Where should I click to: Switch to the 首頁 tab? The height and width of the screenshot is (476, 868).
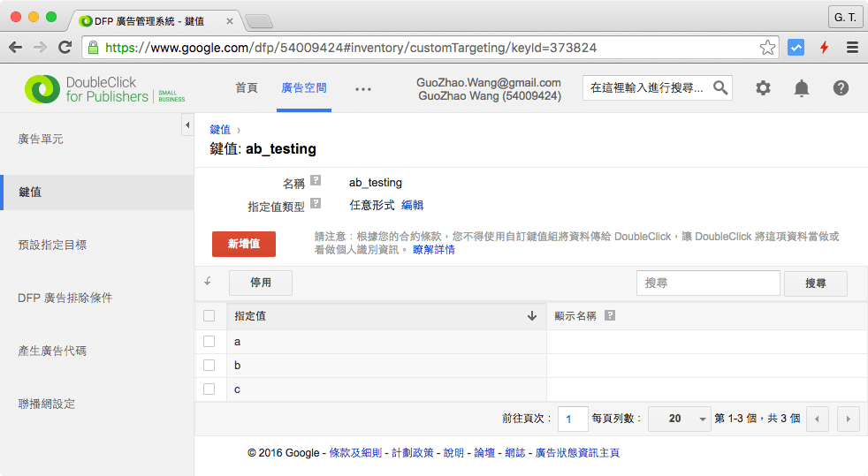coord(247,87)
